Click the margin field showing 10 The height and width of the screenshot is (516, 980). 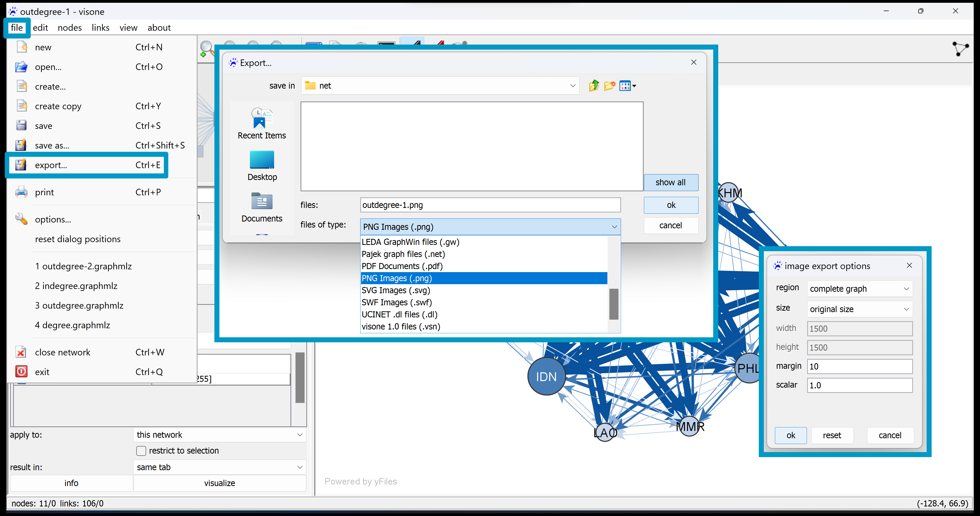pyautogui.click(x=860, y=367)
